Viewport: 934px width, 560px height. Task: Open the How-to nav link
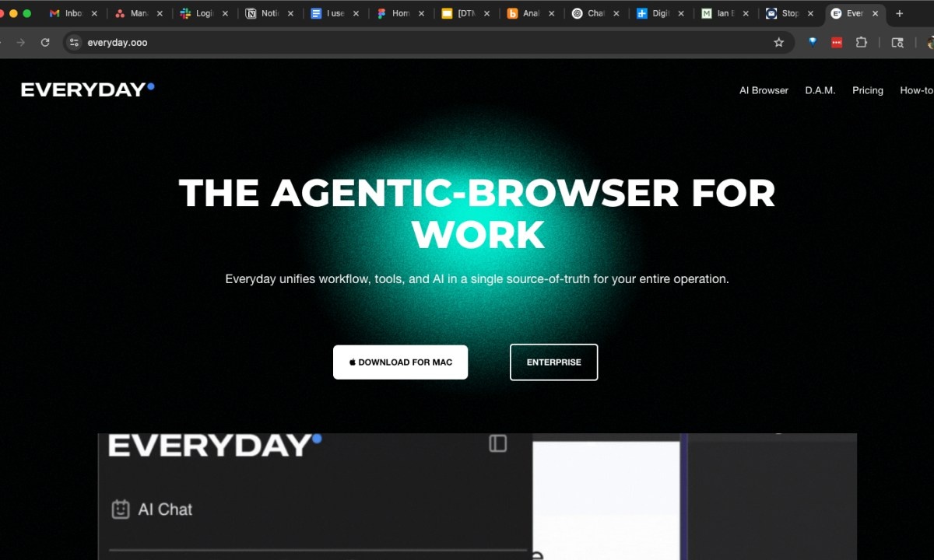coord(917,90)
